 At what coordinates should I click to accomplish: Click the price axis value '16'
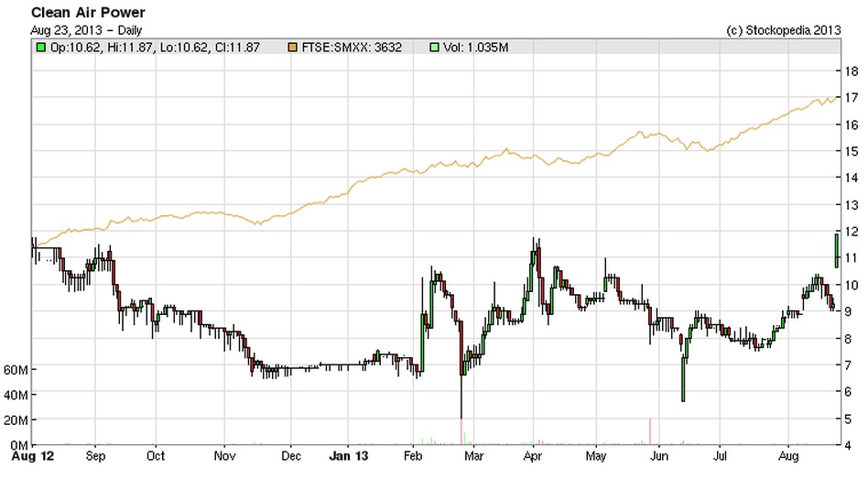click(852, 125)
